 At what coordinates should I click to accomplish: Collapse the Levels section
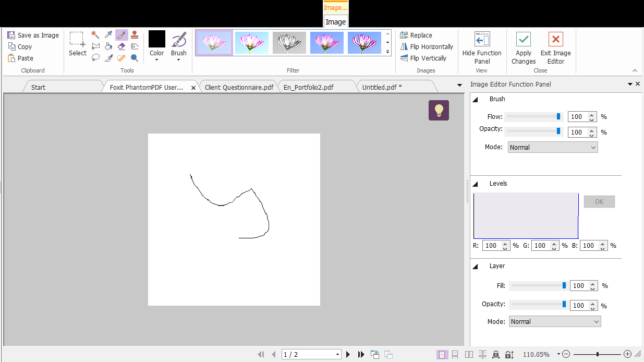(x=476, y=184)
